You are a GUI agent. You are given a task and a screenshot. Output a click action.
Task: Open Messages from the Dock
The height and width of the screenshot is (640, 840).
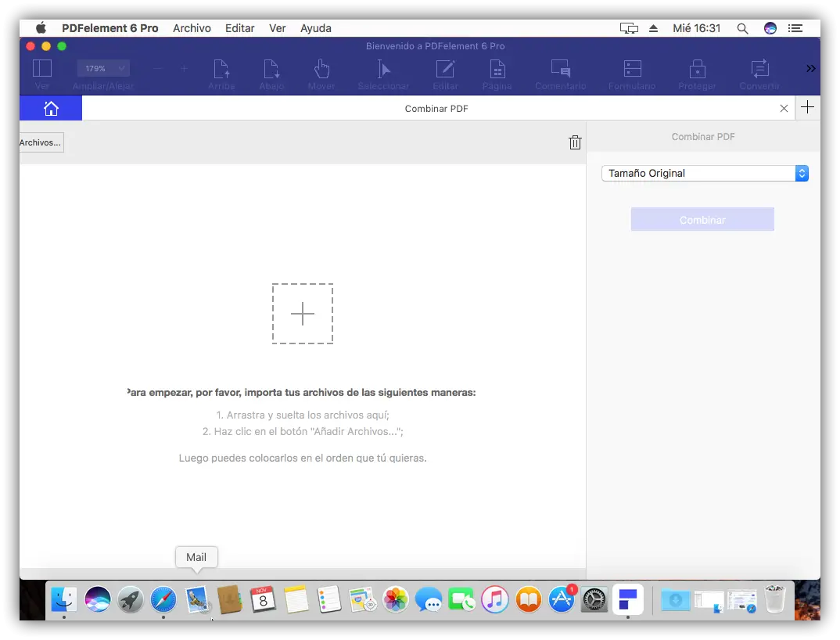pos(429,599)
